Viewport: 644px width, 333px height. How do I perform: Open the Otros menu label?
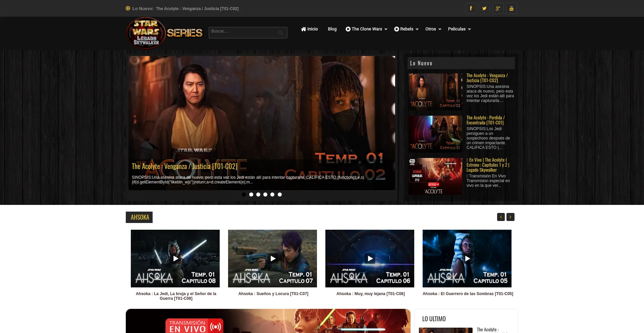click(431, 29)
